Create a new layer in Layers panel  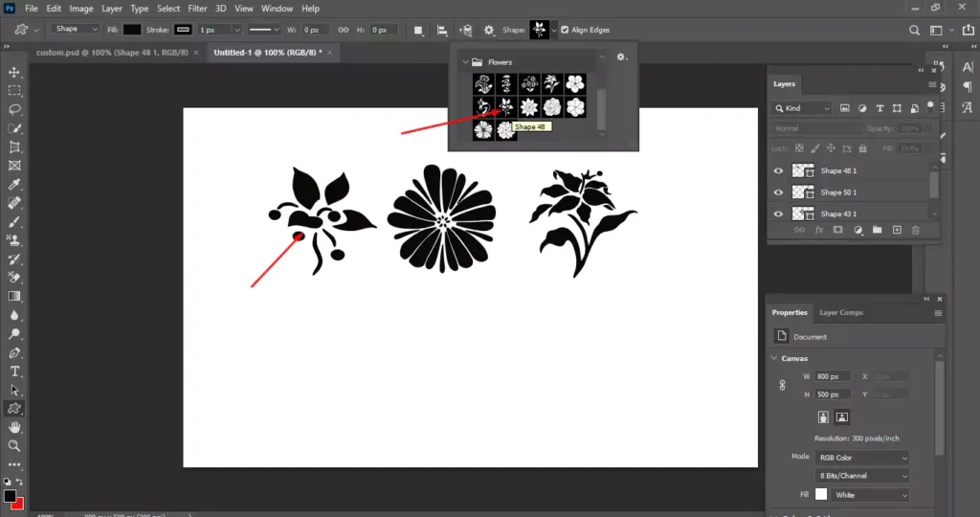pyautogui.click(x=897, y=230)
